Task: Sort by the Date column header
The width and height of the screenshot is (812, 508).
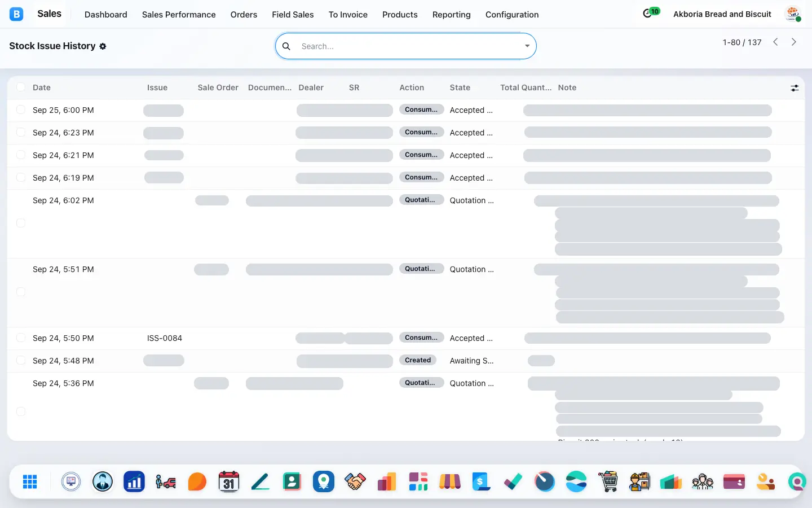Action: 42,87
